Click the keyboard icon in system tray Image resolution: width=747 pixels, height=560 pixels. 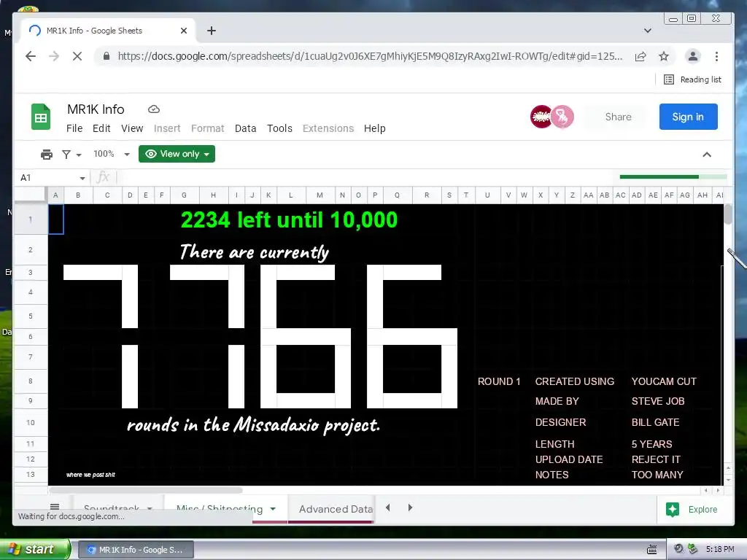point(652,550)
